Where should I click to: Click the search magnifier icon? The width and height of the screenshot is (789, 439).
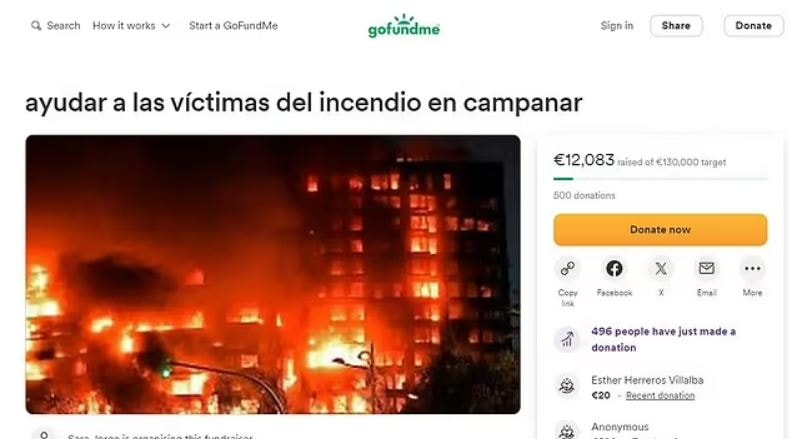click(36, 26)
